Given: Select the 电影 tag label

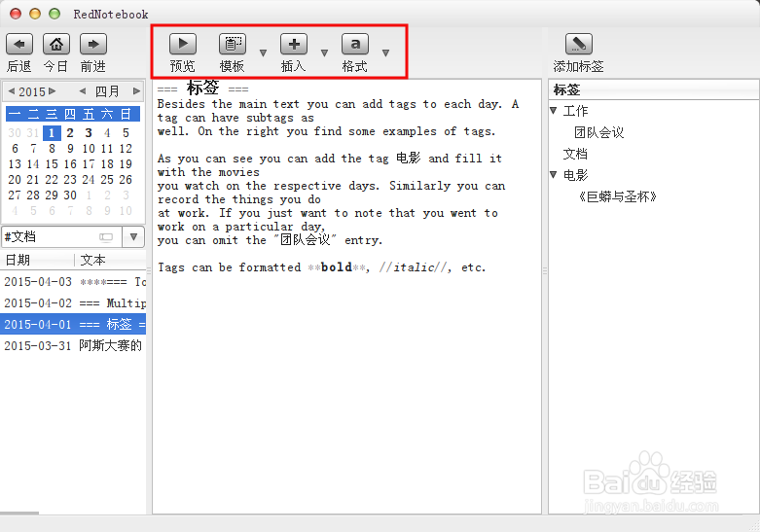Looking at the screenshot, I should tap(575, 174).
